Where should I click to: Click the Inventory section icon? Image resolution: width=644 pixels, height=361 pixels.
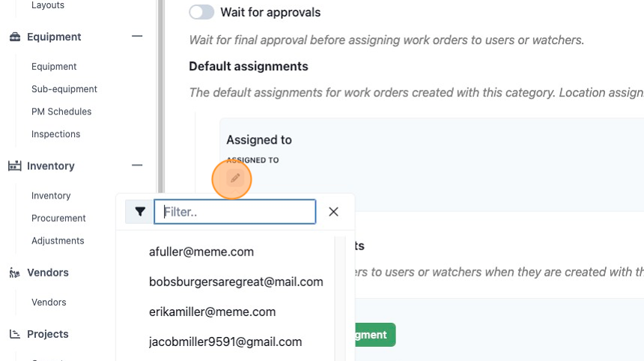15,166
